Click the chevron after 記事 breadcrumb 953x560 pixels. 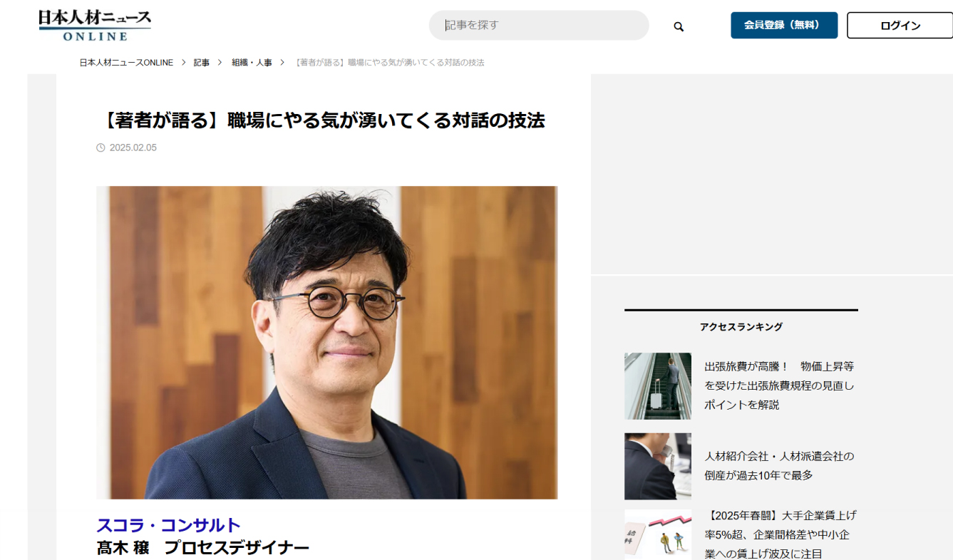220,63
